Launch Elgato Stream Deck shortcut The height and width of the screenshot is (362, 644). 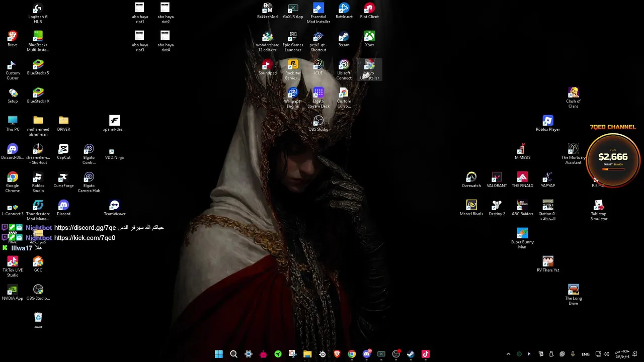click(318, 98)
